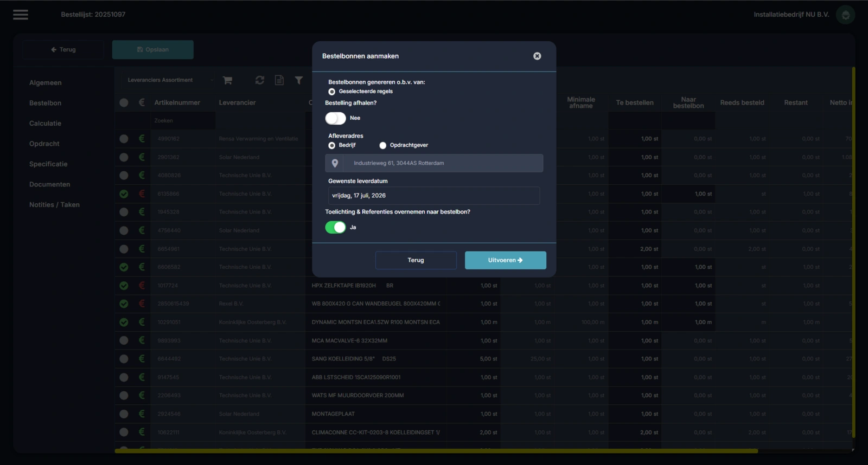Click the Artikelnummer Zoeken search field

(183, 121)
